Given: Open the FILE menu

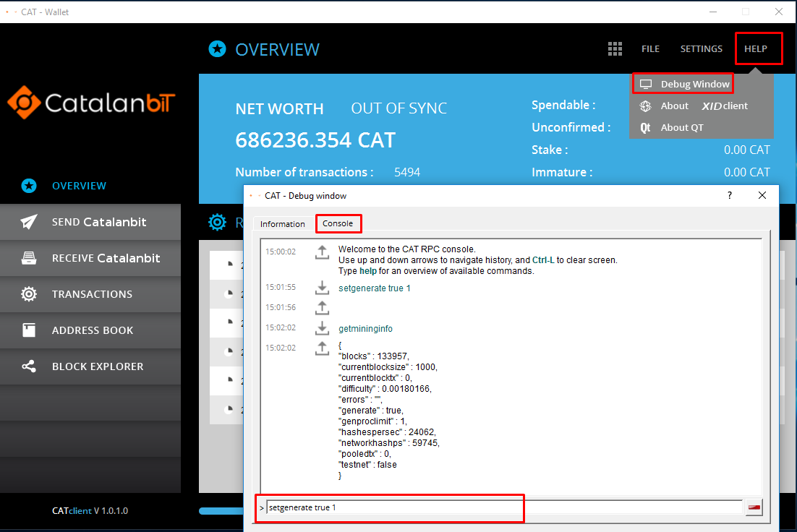Looking at the screenshot, I should point(650,48).
